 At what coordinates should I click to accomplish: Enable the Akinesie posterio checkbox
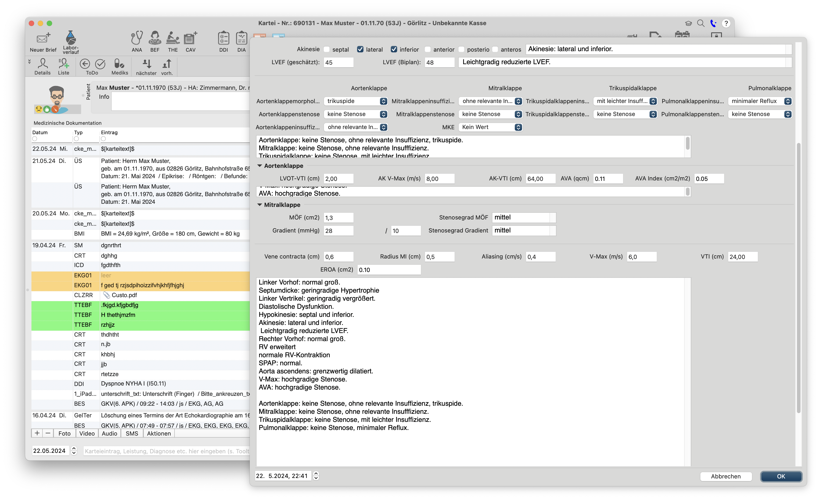(461, 49)
